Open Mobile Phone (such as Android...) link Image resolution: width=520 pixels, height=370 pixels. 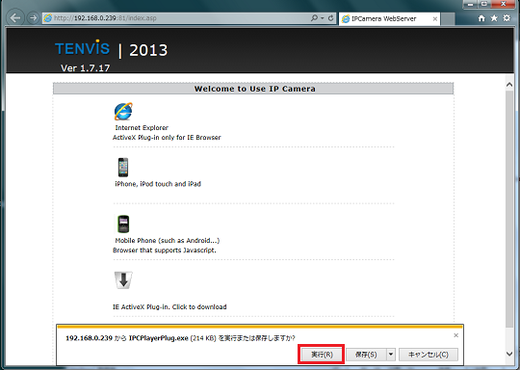(x=167, y=241)
